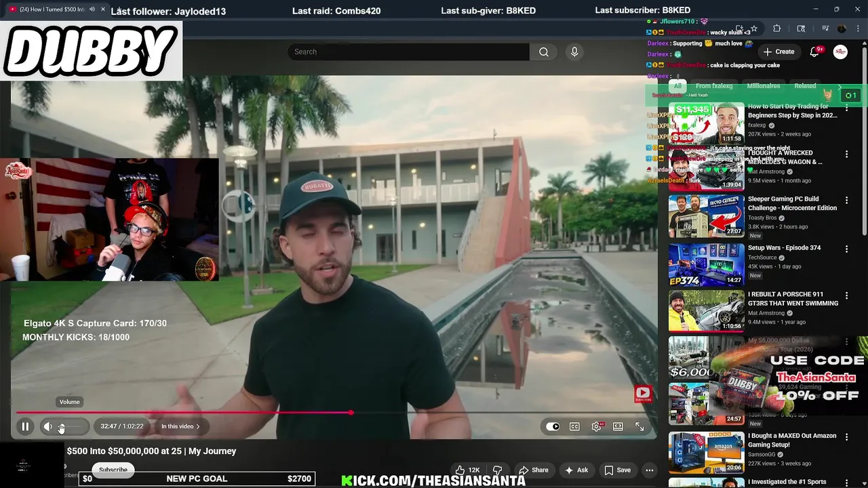Open the Chrome three-dot menu
Image resolution: width=868 pixels, height=488 pixels.
(x=858, y=28)
